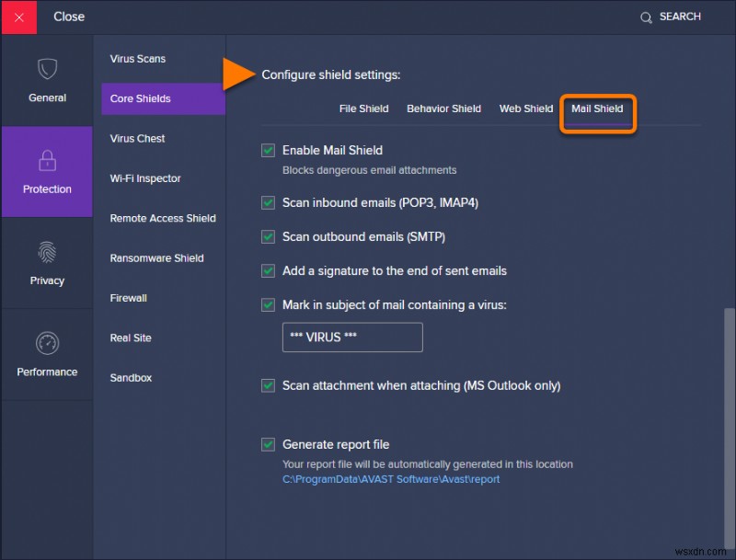Toggle Scan outbound emails (SMTP)
The height and width of the screenshot is (560, 736).
tap(268, 237)
